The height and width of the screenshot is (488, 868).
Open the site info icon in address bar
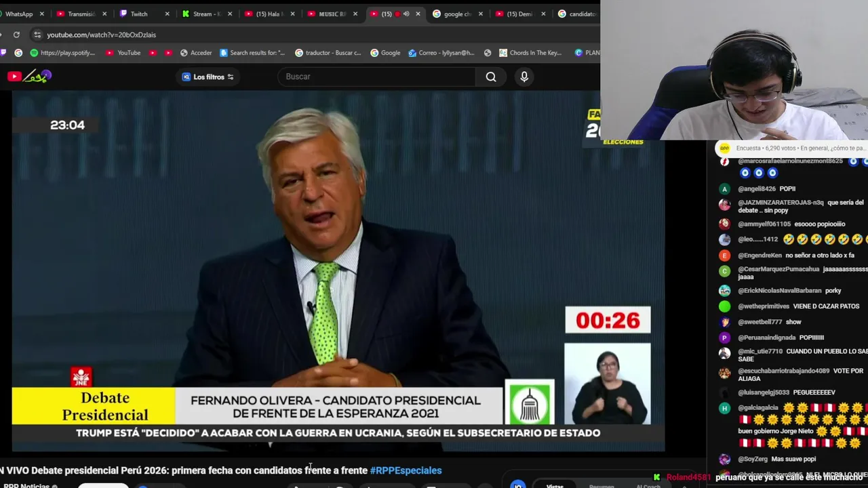[37, 35]
